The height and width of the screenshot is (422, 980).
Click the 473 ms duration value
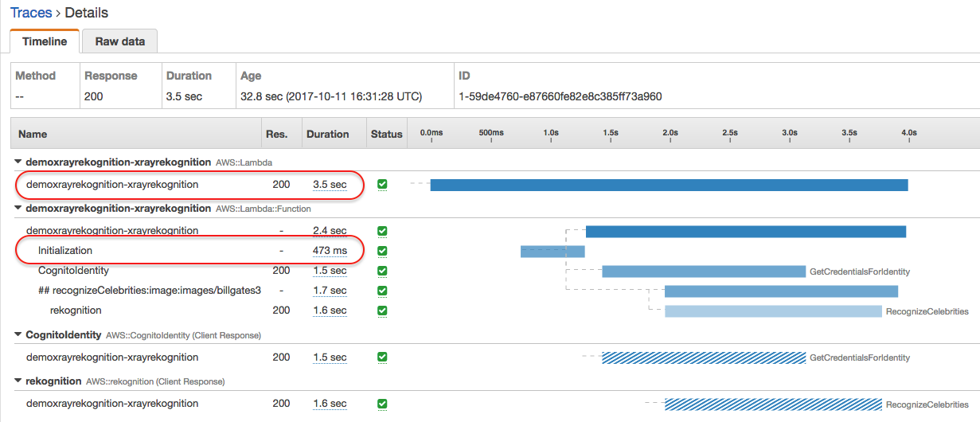(x=330, y=251)
